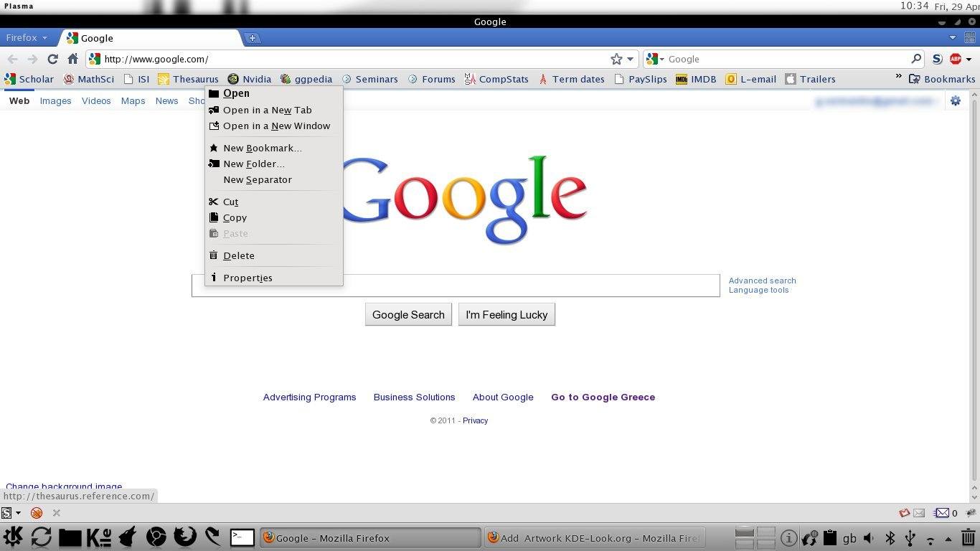
Task: Open the Thesaurus bookmark
Action: [188, 79]
